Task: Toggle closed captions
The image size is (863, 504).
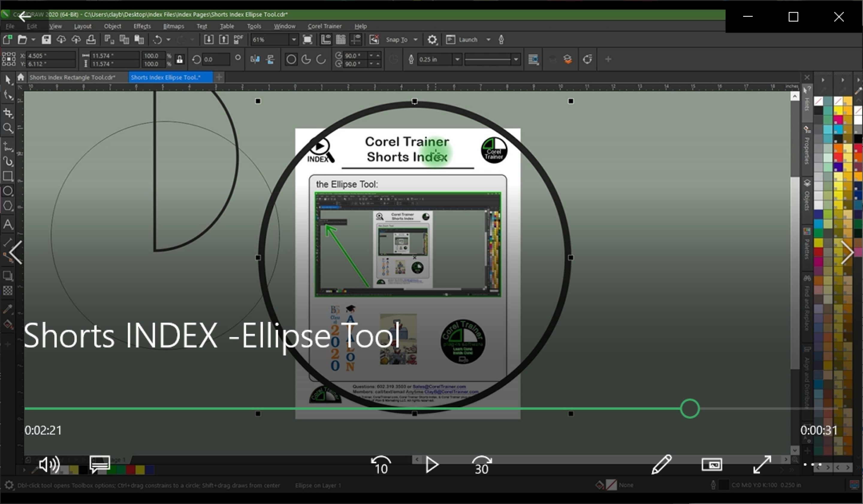Action: (x=100, y=465)
